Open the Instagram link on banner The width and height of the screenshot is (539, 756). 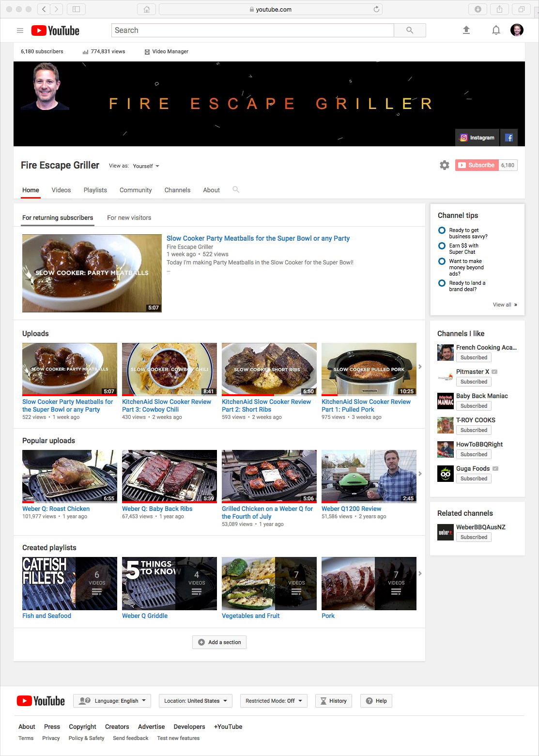(x=477, y=138)
